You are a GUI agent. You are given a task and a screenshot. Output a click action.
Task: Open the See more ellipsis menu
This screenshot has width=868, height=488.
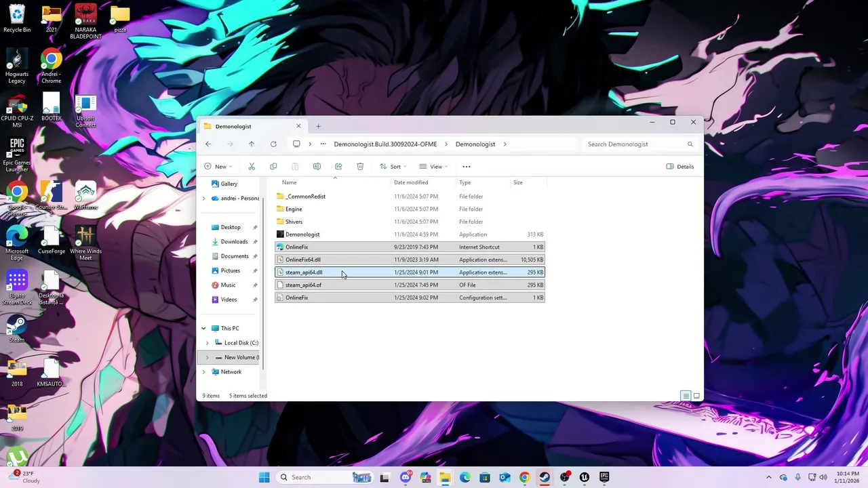point(467,167)
